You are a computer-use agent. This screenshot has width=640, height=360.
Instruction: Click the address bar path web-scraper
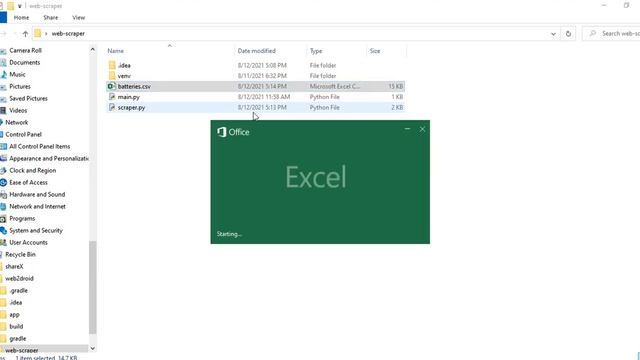tap(68, 33)
